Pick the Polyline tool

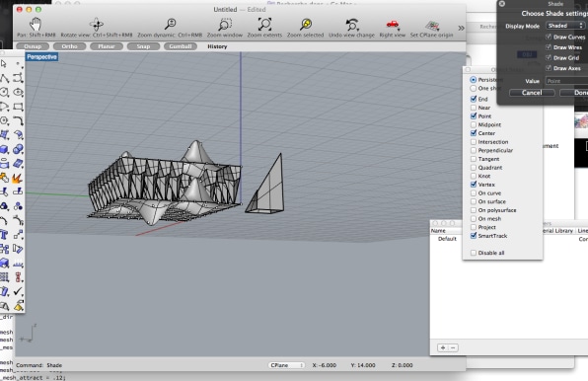tap(5, 78)
